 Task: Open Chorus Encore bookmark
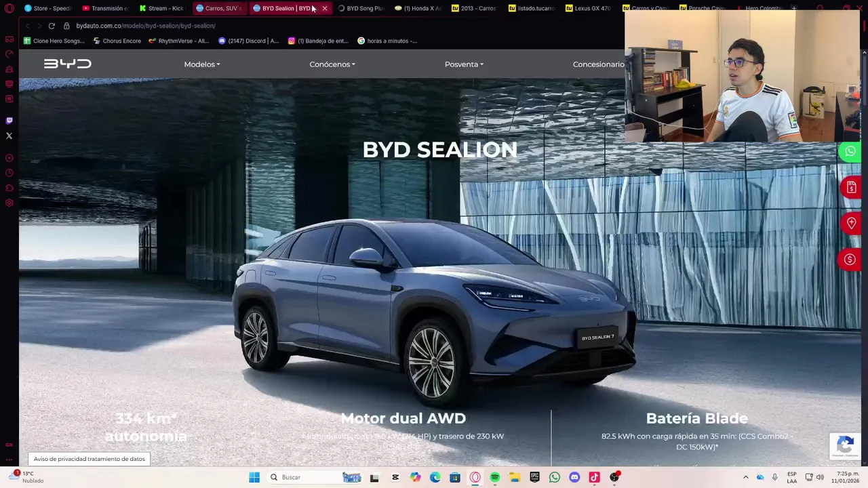pyautogui.click(x=117, y=41)
